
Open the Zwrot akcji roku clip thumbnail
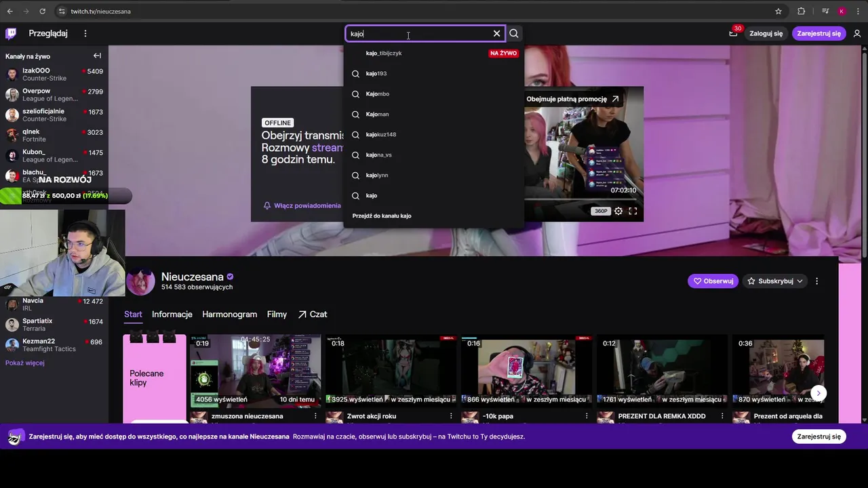point(391,370)
